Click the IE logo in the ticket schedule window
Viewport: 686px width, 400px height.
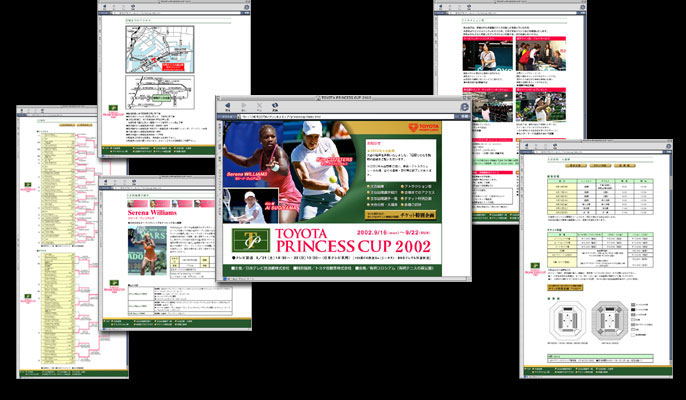[667, 147]
